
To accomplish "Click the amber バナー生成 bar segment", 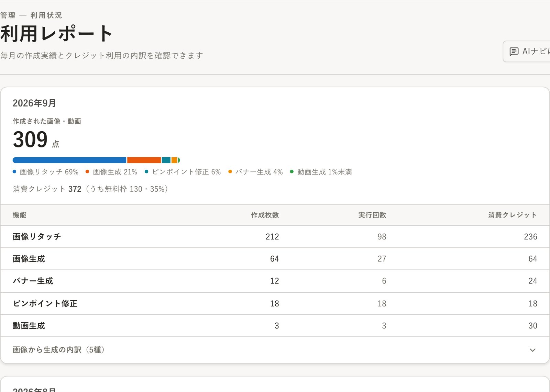I will tap(174, 160).
